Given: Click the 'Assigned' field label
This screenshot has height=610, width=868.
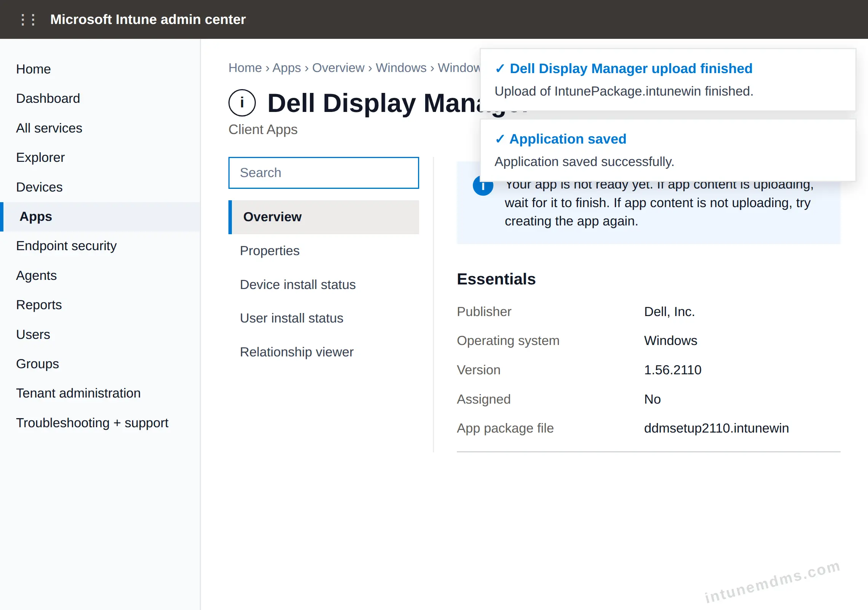Looking at the screenshot, I should (483, 399).
